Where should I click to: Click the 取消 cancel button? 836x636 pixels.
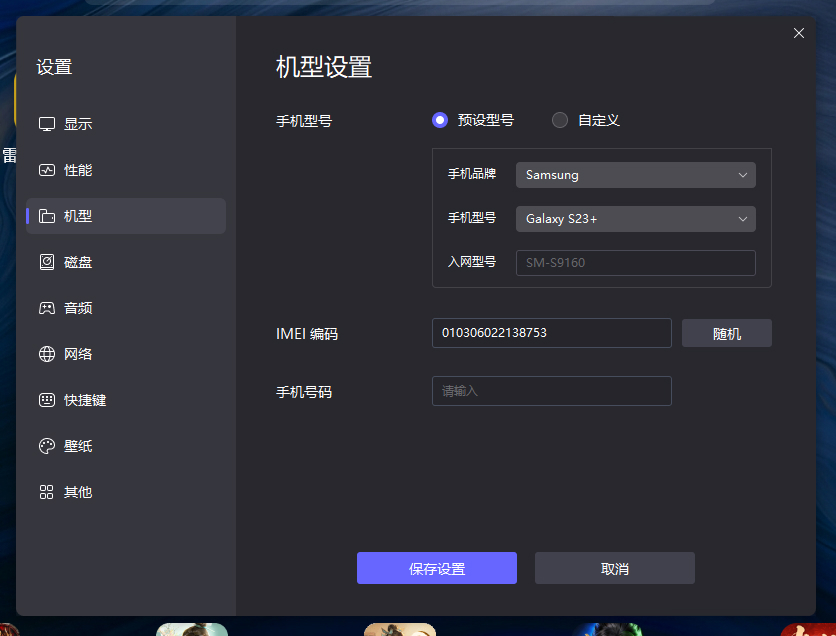coord(614,567)
